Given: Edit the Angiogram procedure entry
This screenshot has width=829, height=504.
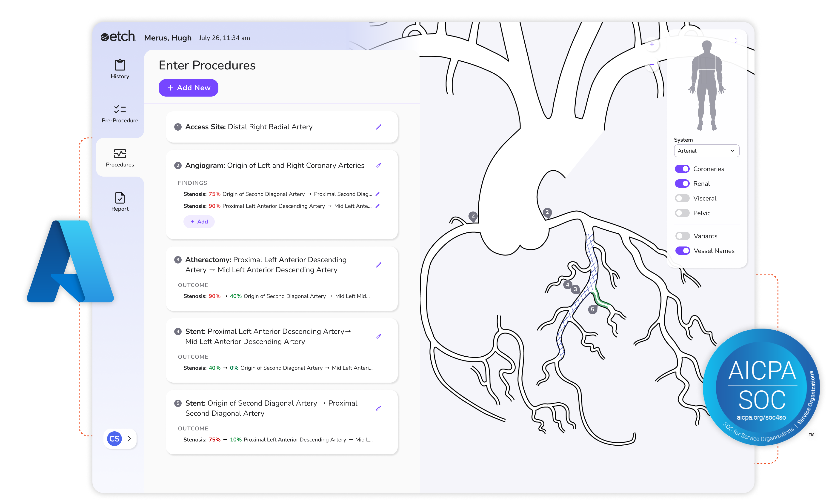Looking at the screenshot, I should click(378, 166).
